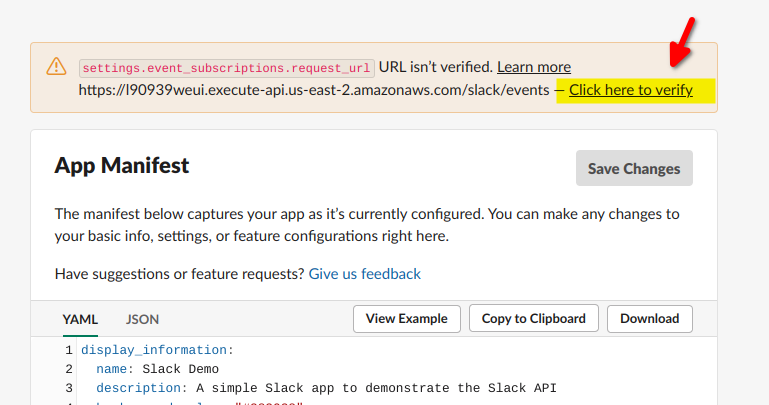Viewport: 769px width, 405px height.
Task: Switch to the YAML tab
Action: pos(80,319)
